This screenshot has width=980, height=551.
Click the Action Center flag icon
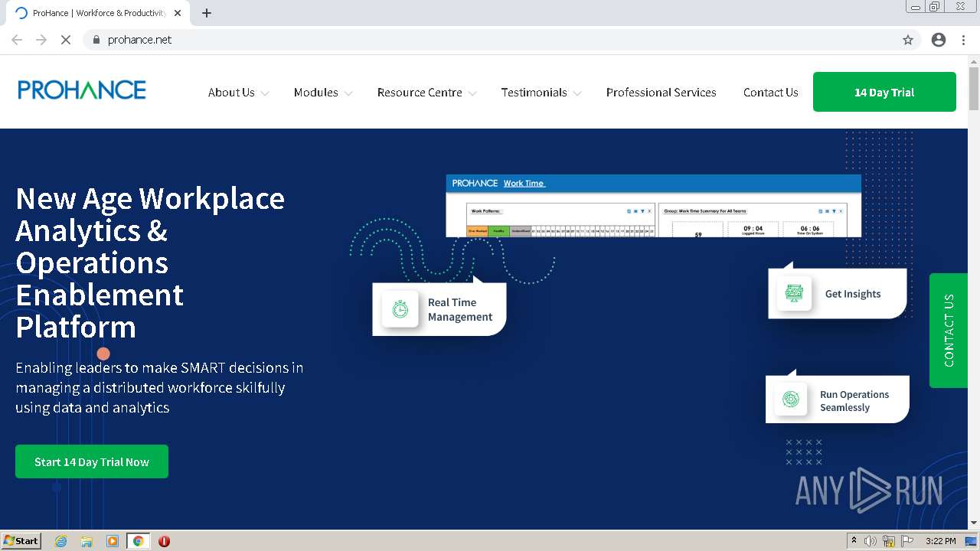(x=907, y=541)
